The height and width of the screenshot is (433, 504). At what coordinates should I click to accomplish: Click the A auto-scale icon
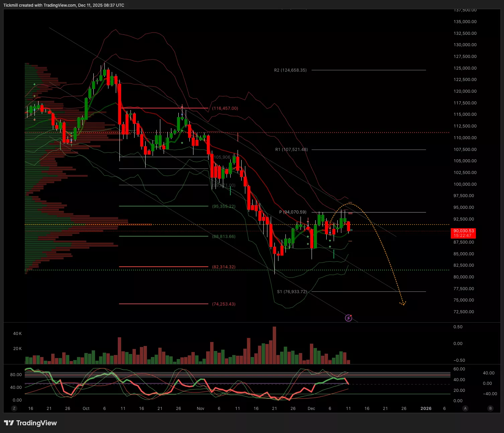click(x=465, y=408)
